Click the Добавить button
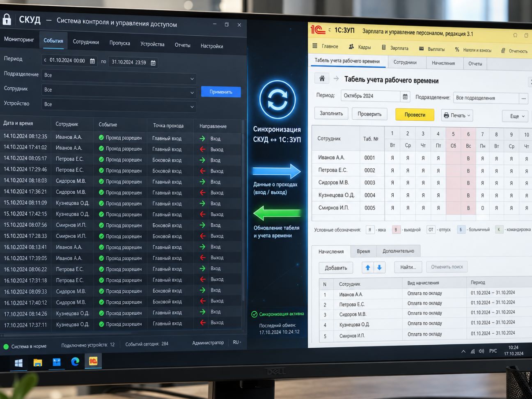 tap(336, 268)
